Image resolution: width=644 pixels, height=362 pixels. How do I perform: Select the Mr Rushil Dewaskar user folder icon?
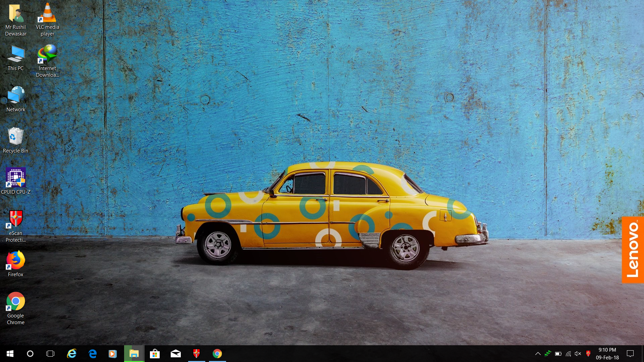[15, 20]
